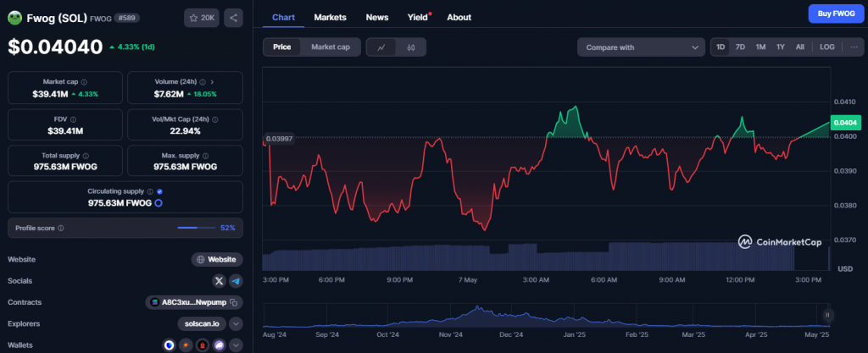Click the '7 May' axis label
Viewport: 868px width, 353px height.
pos(468,280)
